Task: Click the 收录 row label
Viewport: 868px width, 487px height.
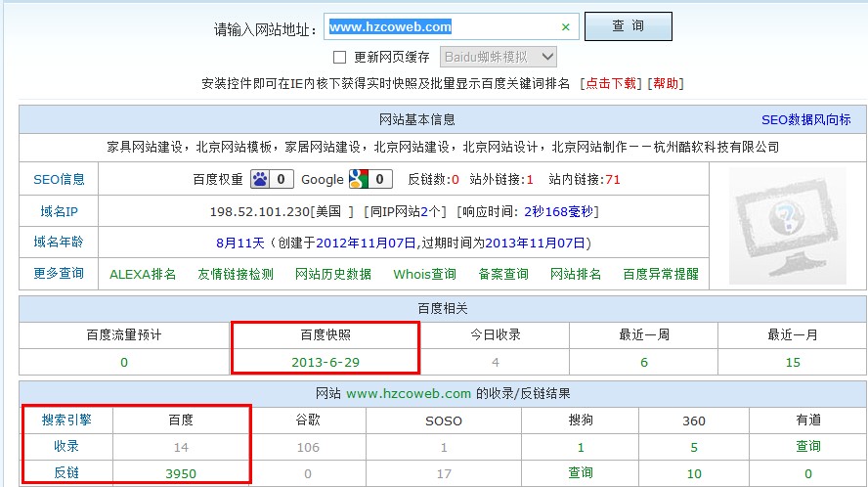Action: click(66, 446)
